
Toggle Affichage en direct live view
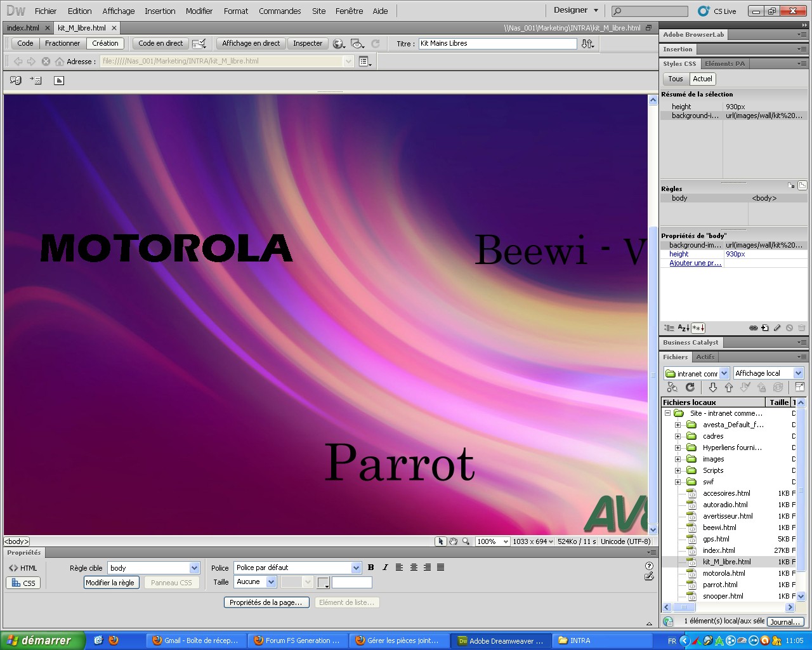[251, 44]
